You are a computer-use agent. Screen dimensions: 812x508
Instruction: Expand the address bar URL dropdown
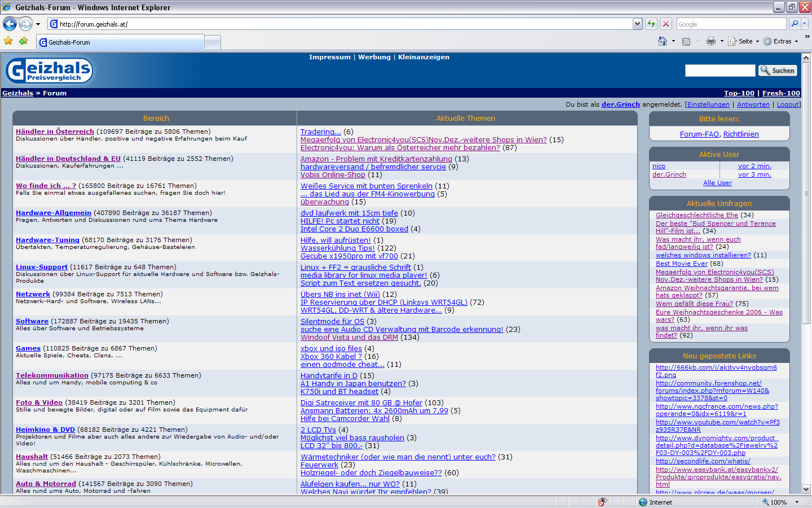click(637, 24)
